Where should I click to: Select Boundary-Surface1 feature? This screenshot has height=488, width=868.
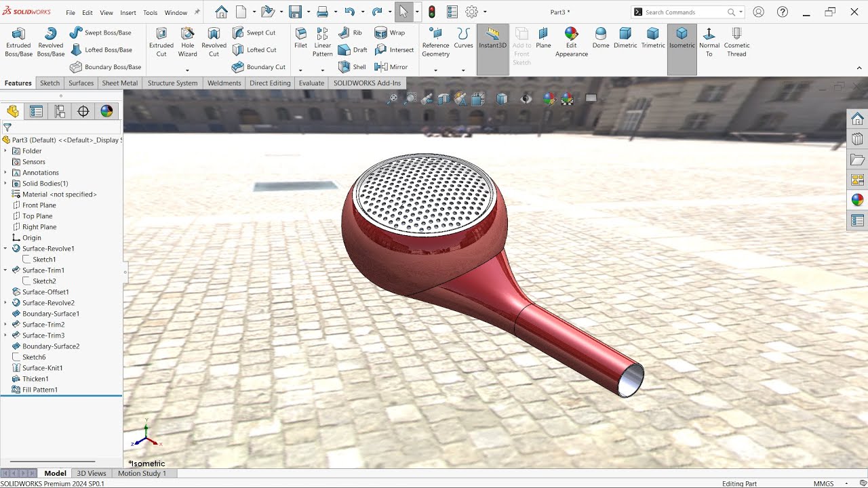[51, 314]
